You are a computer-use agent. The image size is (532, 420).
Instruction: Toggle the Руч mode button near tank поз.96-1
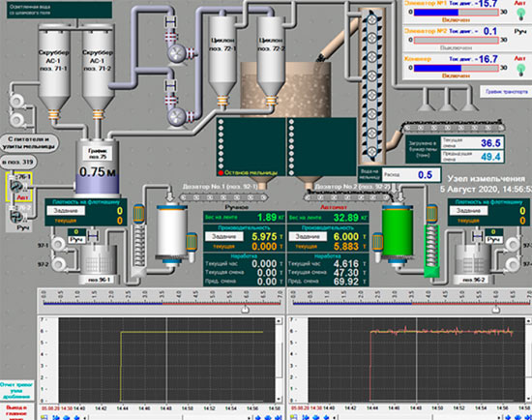76,240
